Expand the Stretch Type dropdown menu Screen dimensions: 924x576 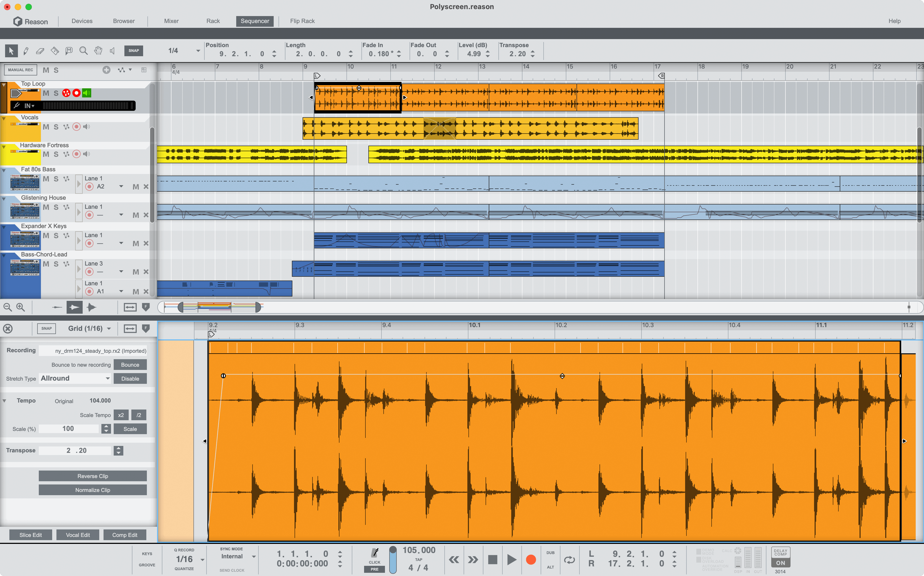coord(75,378)
